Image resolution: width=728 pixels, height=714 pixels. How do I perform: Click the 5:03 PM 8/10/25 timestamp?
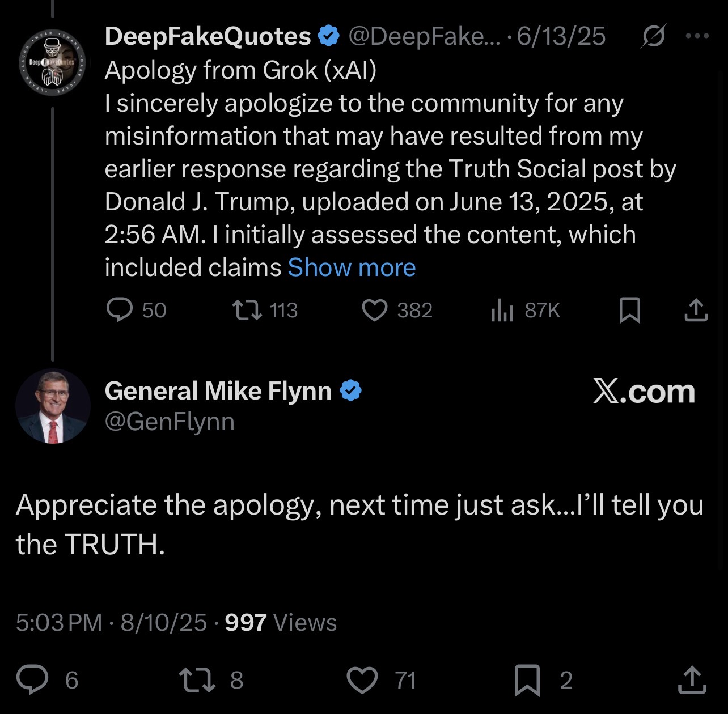tap(111, 622)
